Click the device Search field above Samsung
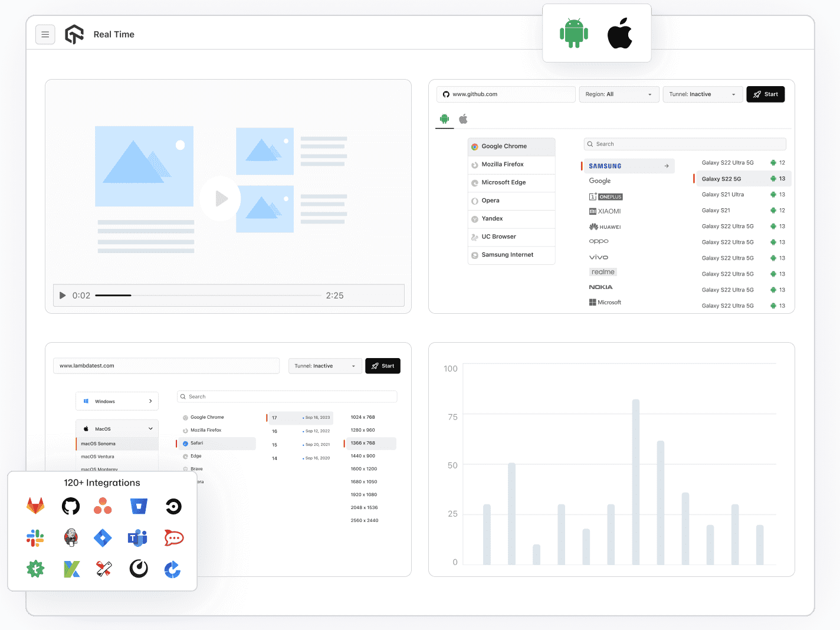The image size is (840, 630). [x=685, y=144]
